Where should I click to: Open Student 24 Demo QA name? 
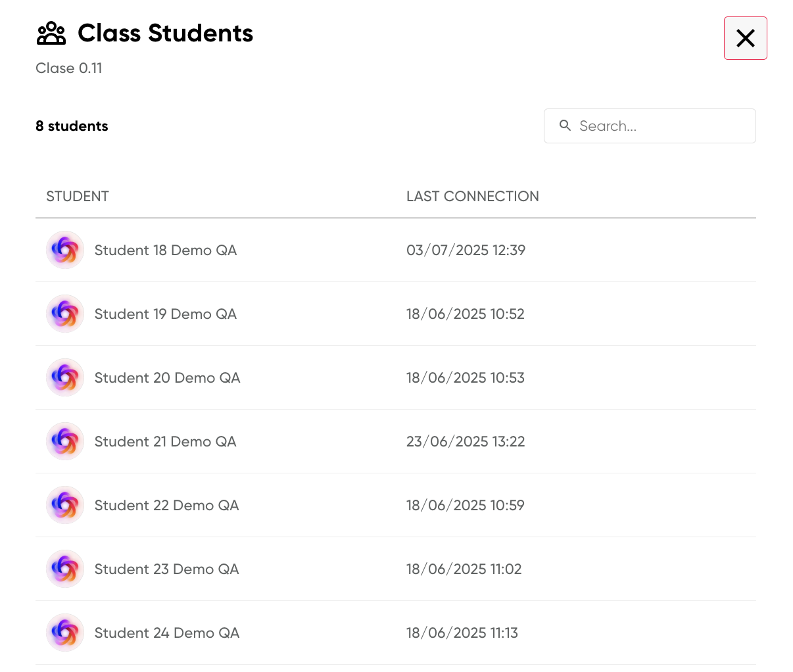(166, 633)
